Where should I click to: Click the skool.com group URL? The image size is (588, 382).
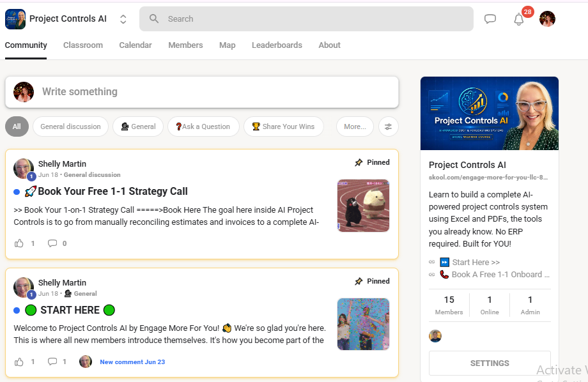coord(488,178)
